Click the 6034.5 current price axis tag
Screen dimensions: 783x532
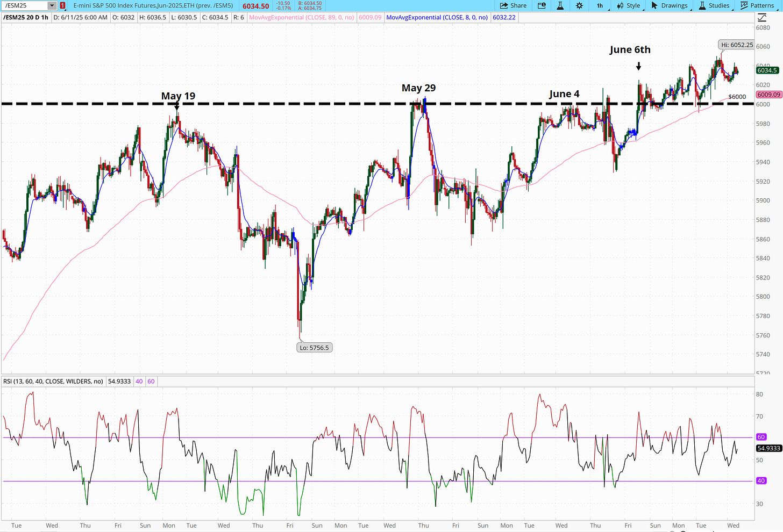tap(767, 70)
